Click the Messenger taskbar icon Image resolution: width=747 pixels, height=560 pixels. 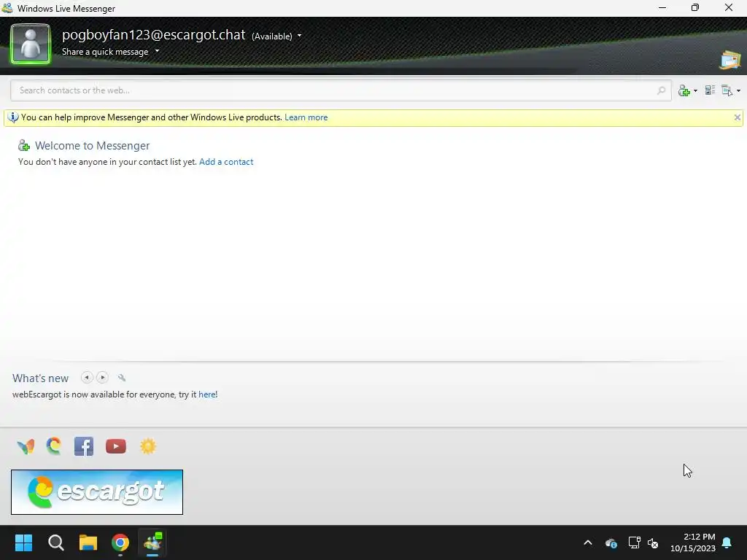(153, 542)
